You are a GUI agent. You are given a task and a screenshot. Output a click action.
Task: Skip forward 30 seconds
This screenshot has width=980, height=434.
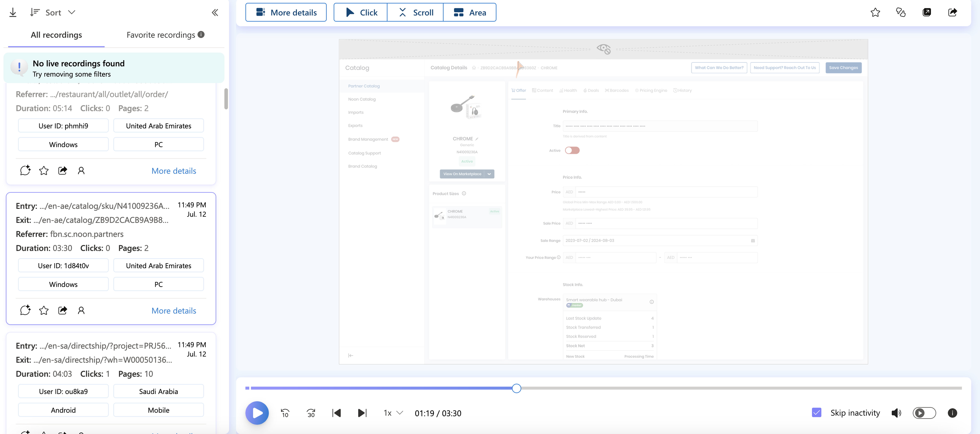pos(311,413)
